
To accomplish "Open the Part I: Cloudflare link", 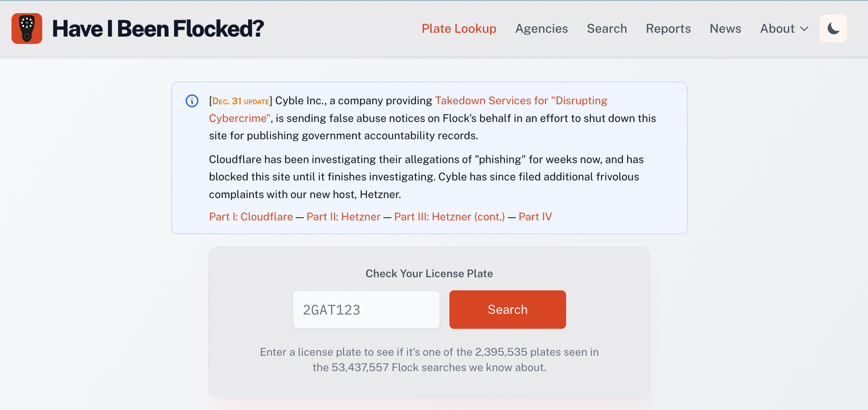I will (251, 217).
